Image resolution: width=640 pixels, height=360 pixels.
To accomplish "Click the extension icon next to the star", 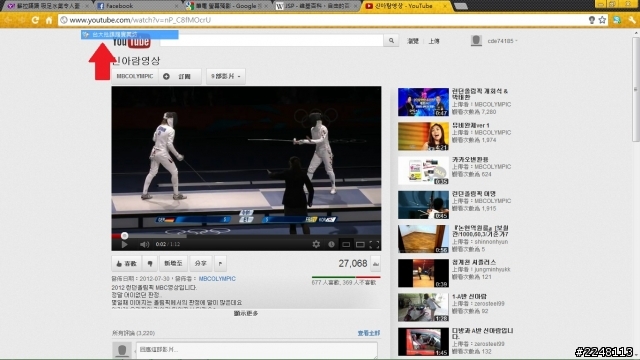I will [617, 20].
